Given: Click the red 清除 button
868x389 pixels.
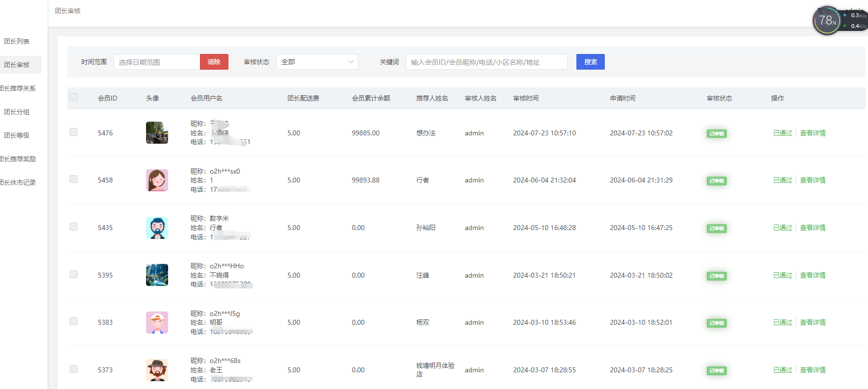Looking at the screenshot, I should [x=214, y=62].
